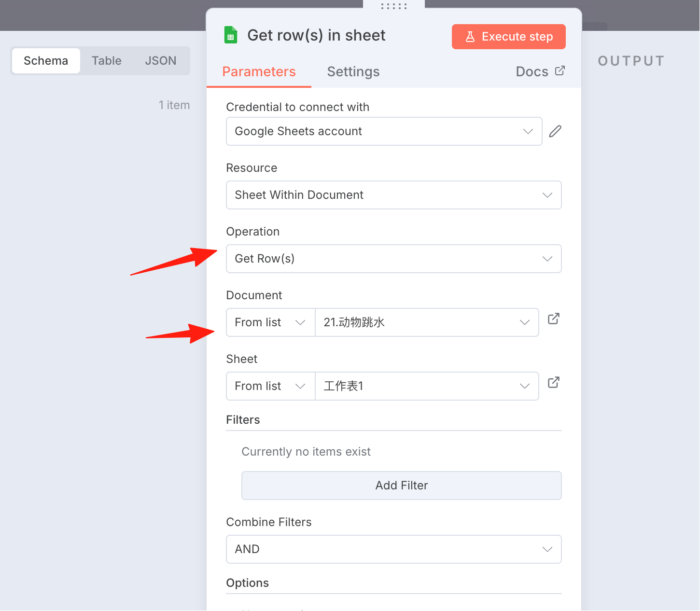Switch to the Settings tab
Viewport: 700px width, 611px height.
[x=353, y=71]
